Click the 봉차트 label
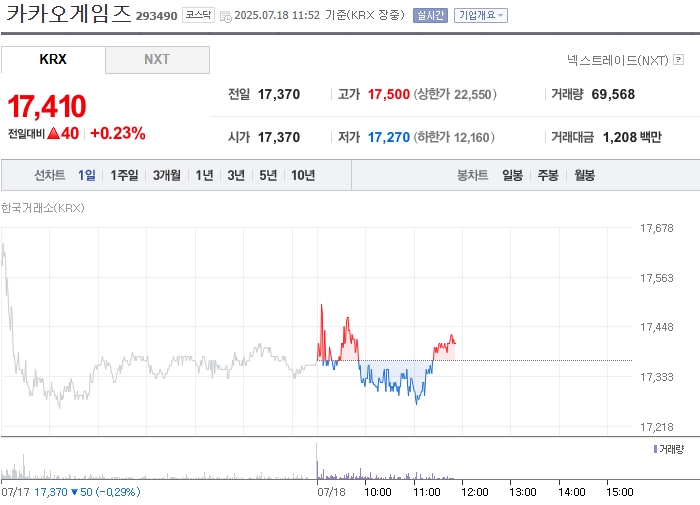Image resolution: width=700 pixels, height=505 pixels. 472,175
